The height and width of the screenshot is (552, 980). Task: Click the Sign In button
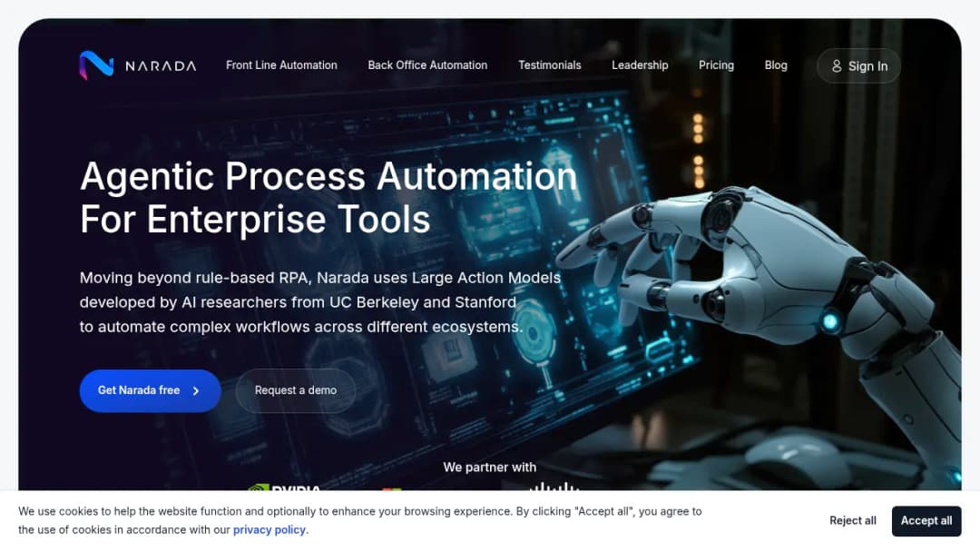[858, 65]
